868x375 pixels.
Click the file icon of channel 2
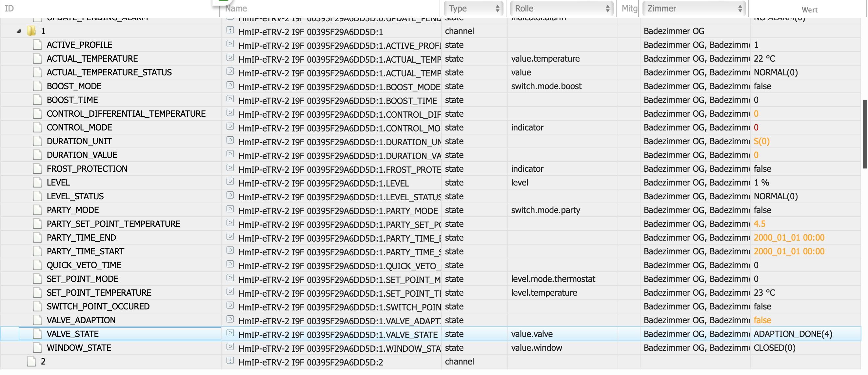(31, 362)
